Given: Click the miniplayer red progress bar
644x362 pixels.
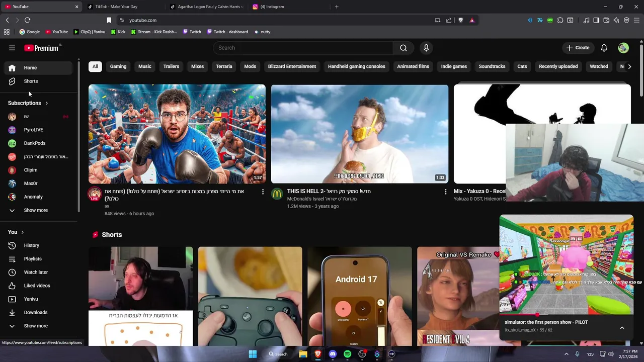Looking at the screenshot, I should (567, 315).
